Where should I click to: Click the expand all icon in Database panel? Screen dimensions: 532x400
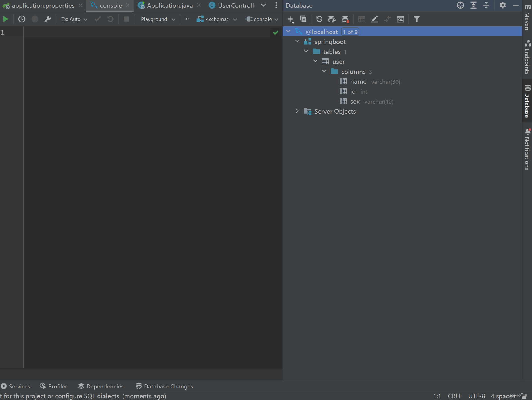pyautogui.click(x=473, y=5)
